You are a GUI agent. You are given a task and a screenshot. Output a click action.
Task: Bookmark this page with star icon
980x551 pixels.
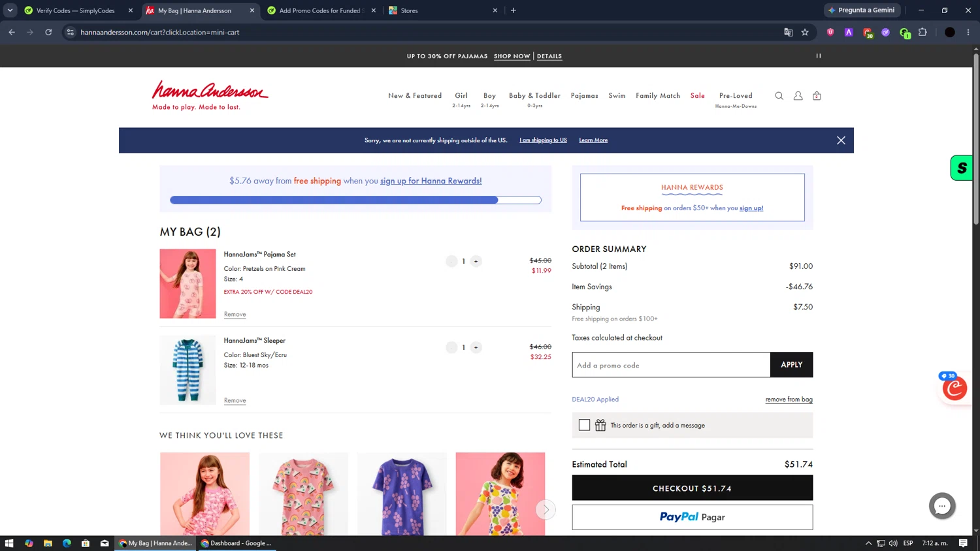[x=805, y=32]
